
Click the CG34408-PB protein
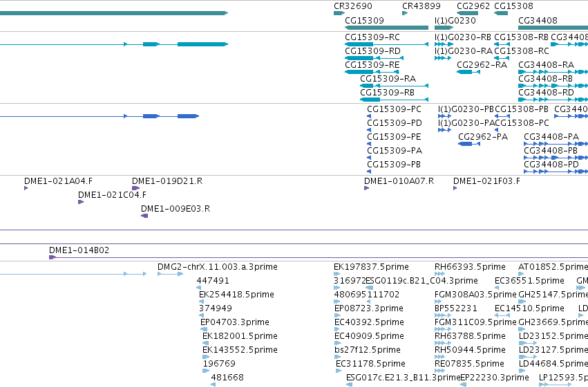556,158
